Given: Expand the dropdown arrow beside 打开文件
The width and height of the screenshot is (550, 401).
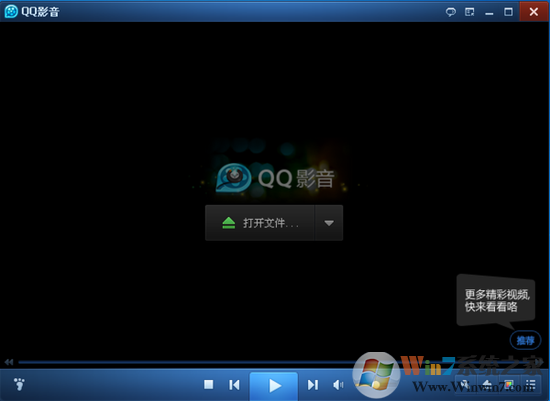Looking at the screenshot, I should pos(329,223).
